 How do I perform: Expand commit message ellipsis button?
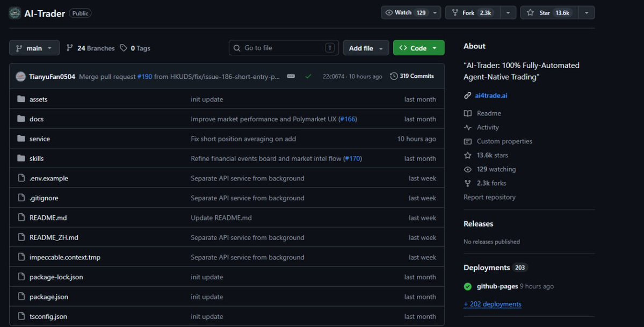click(x=291, y=76)
